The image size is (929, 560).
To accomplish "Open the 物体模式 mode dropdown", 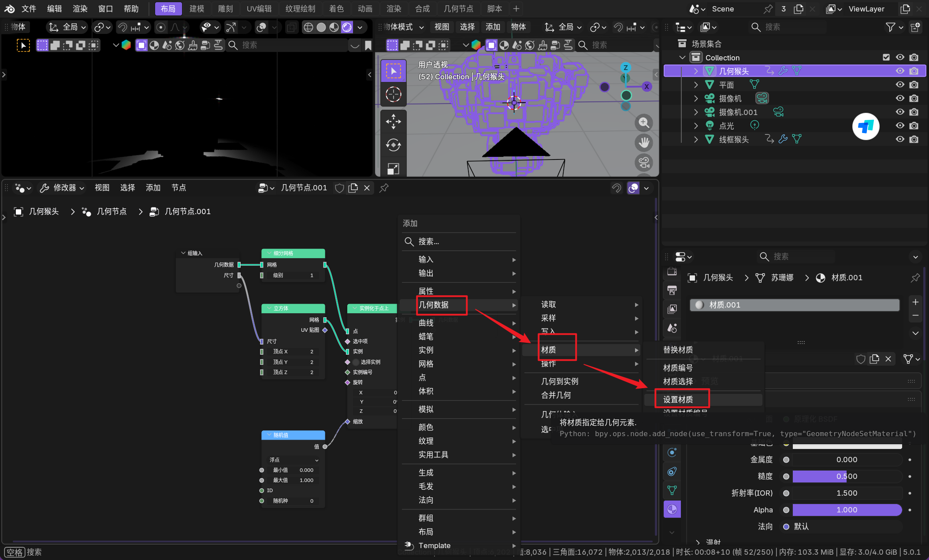I will pyautogui.click(x=403, y=27).
